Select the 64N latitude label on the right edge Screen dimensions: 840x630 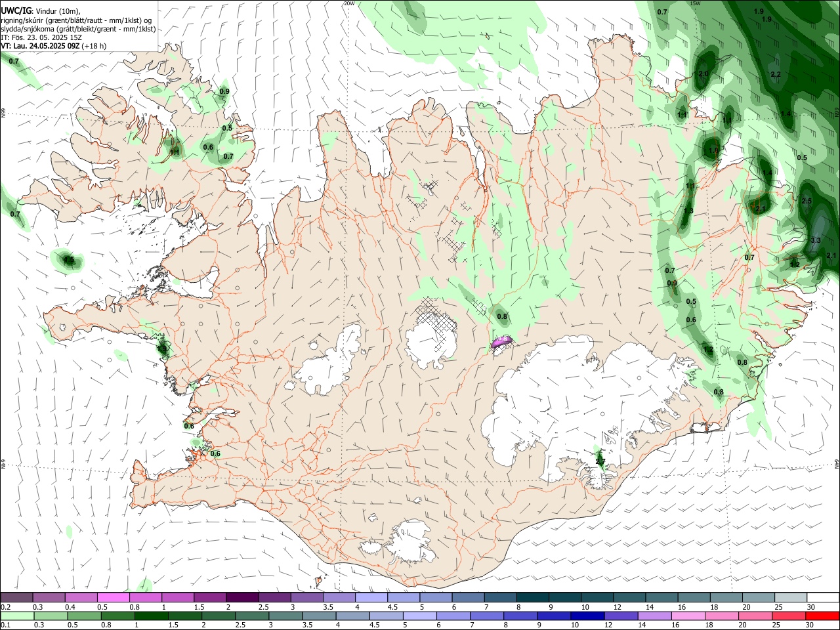(x=837, y=463)
